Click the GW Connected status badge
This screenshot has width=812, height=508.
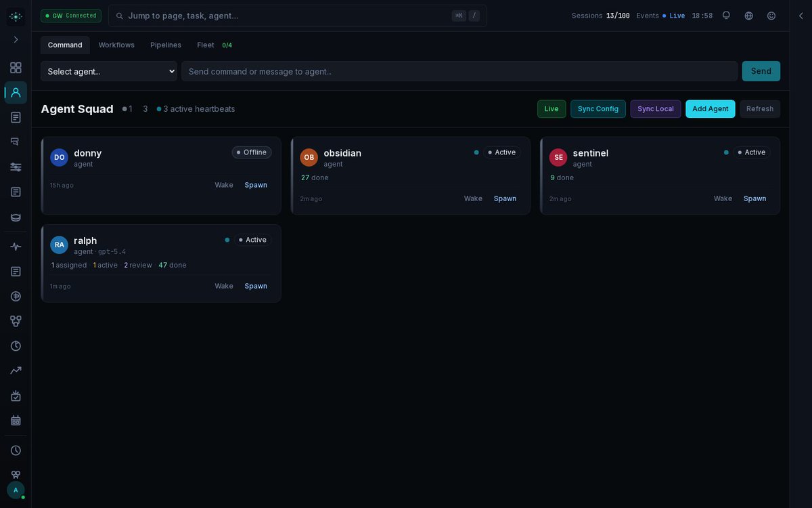71,16
